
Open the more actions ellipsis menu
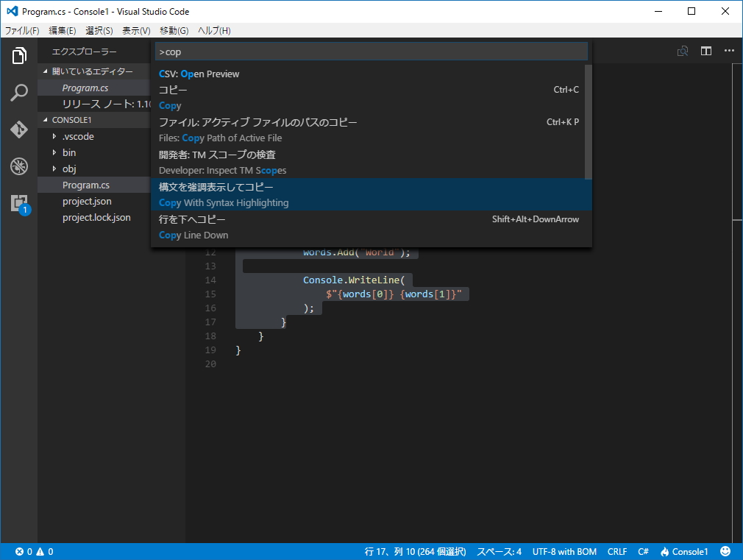pyautogui.click(x=729, y=51)
